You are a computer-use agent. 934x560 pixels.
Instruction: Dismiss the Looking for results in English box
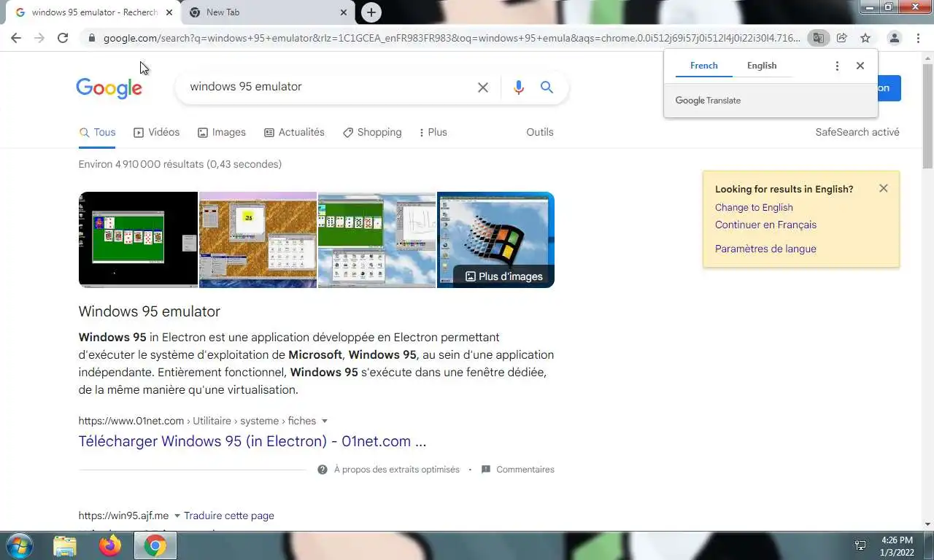pos(884,188)
